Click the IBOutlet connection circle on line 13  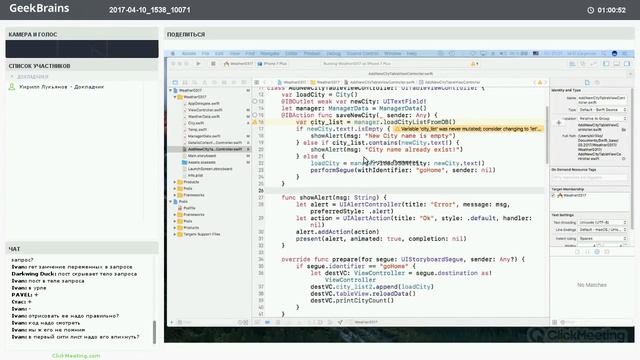pos(255,101)
